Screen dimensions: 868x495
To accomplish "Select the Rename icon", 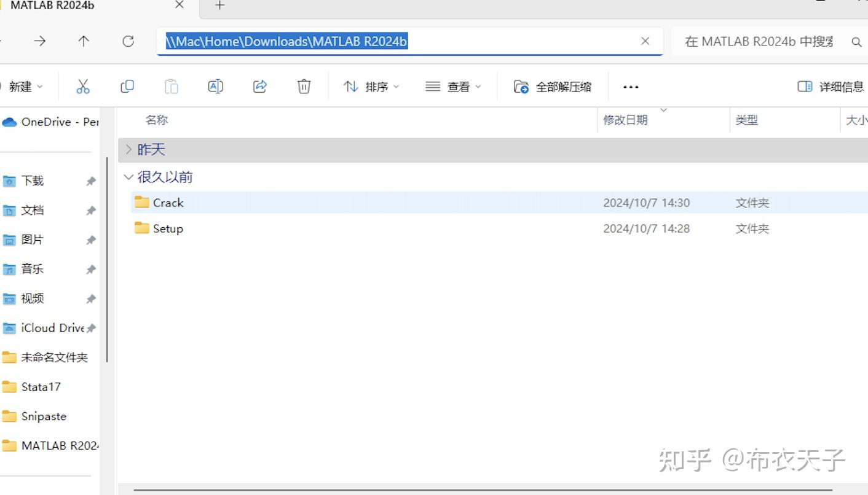I will point(216,86).
